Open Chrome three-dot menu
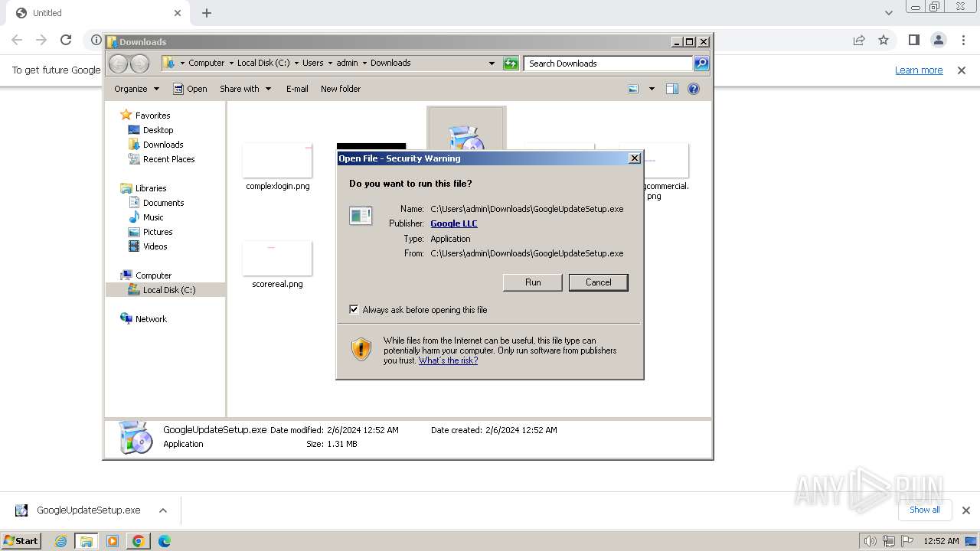 963,40
